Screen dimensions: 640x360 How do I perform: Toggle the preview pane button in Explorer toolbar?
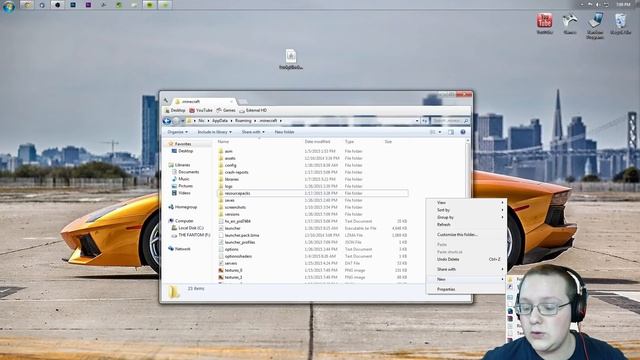[451, 132]
